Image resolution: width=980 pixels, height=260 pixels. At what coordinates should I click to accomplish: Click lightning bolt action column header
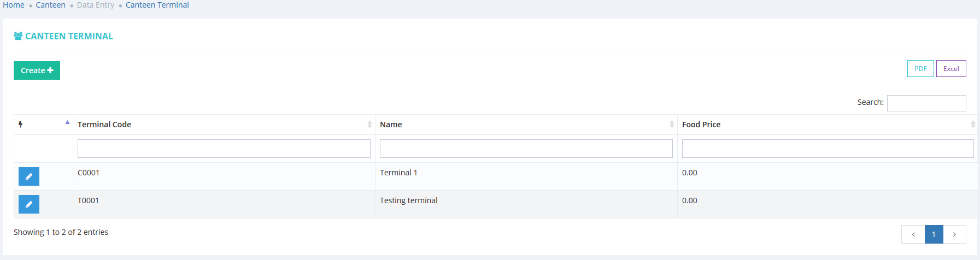21,125
